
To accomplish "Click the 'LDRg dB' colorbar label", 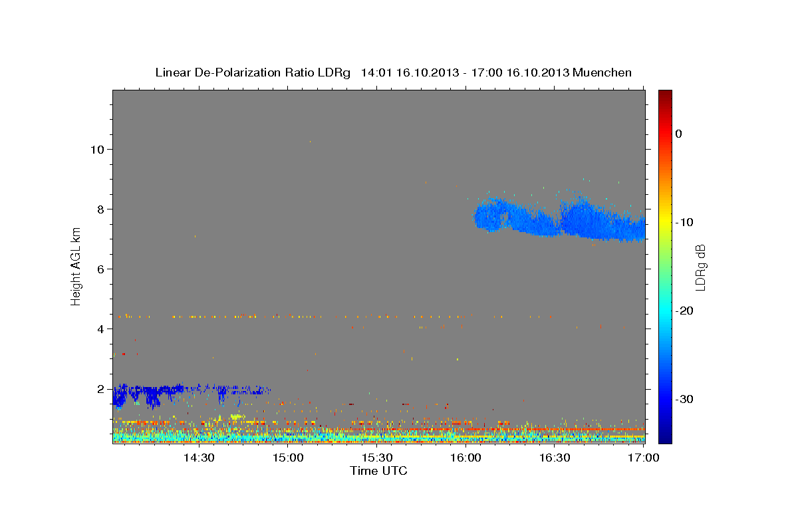I will pyautogui.click(x=700, y=267).
